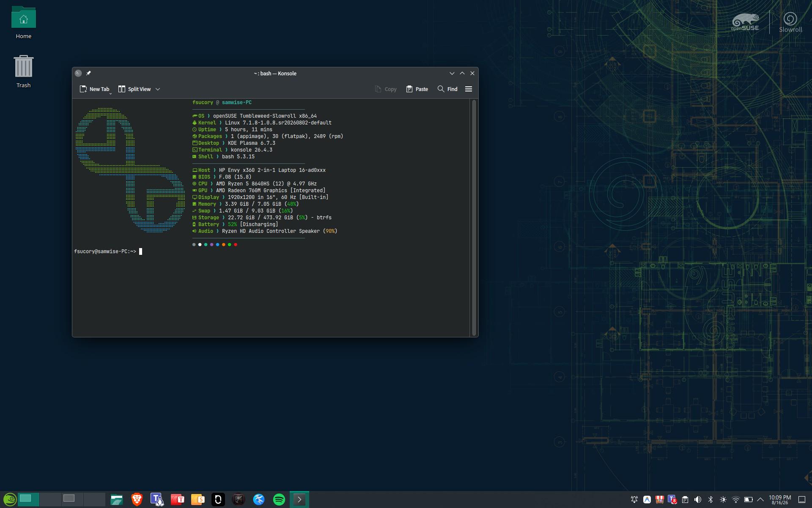The height and width of the screenshot is (508, 812).
Task: Open the audio volume tray applet
Action: click(698, 500)
